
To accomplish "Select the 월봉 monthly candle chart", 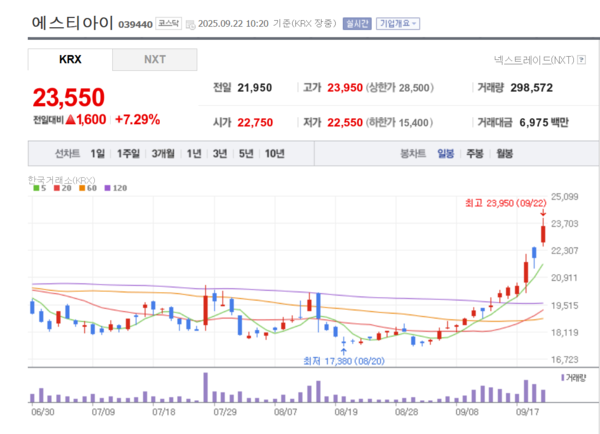I will [x=505, y=153].
